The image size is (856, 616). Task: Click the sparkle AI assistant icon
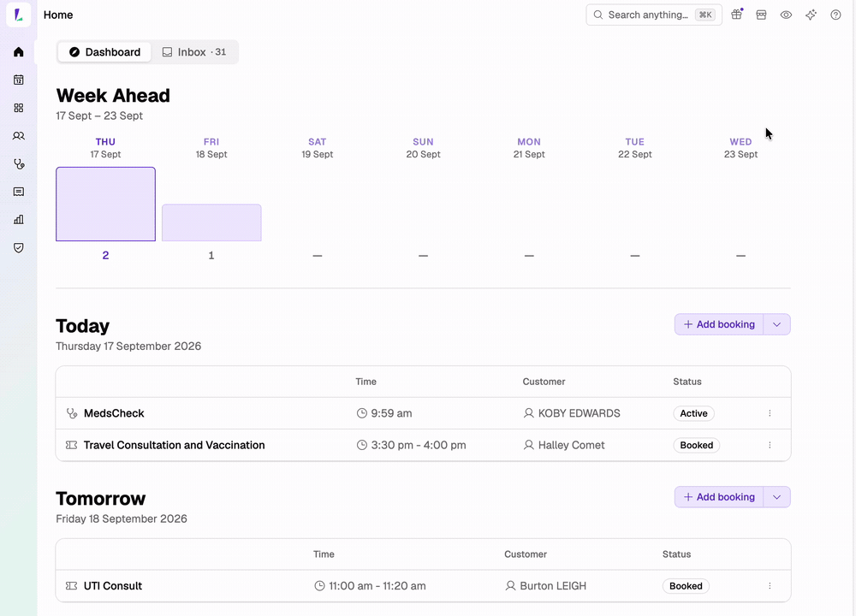811,15
